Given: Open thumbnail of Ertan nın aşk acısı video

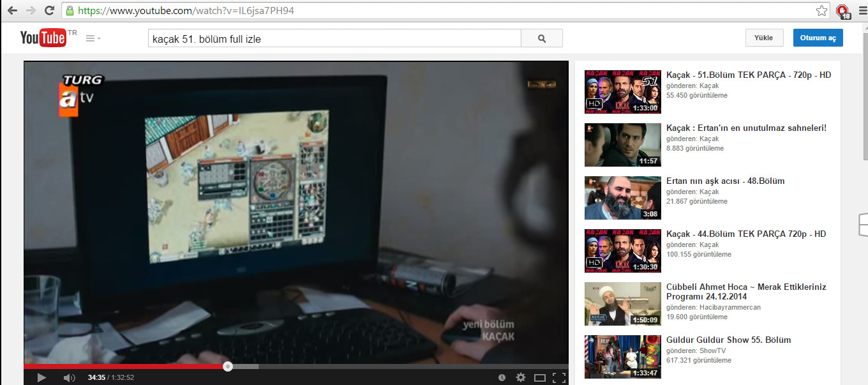Looking at the screenshot, I should click(x=623, y=198).
